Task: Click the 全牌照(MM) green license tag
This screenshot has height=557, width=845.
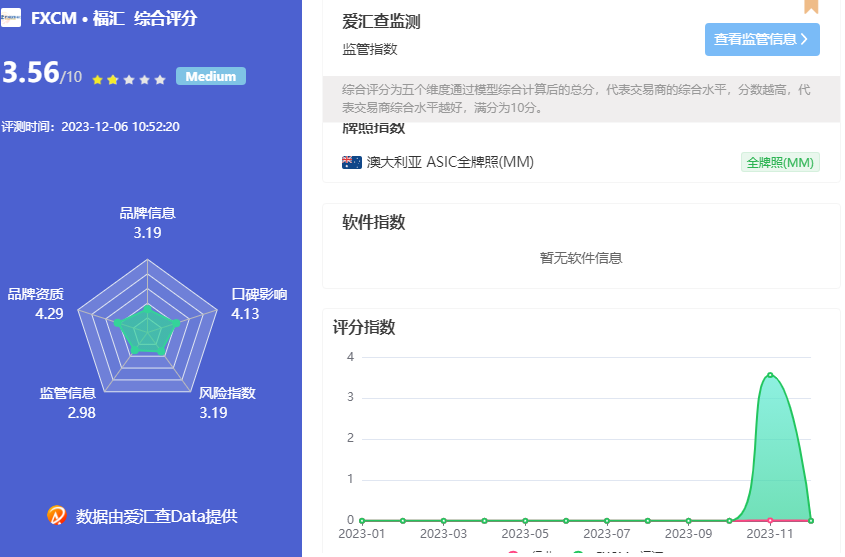Action: [780, 163]
